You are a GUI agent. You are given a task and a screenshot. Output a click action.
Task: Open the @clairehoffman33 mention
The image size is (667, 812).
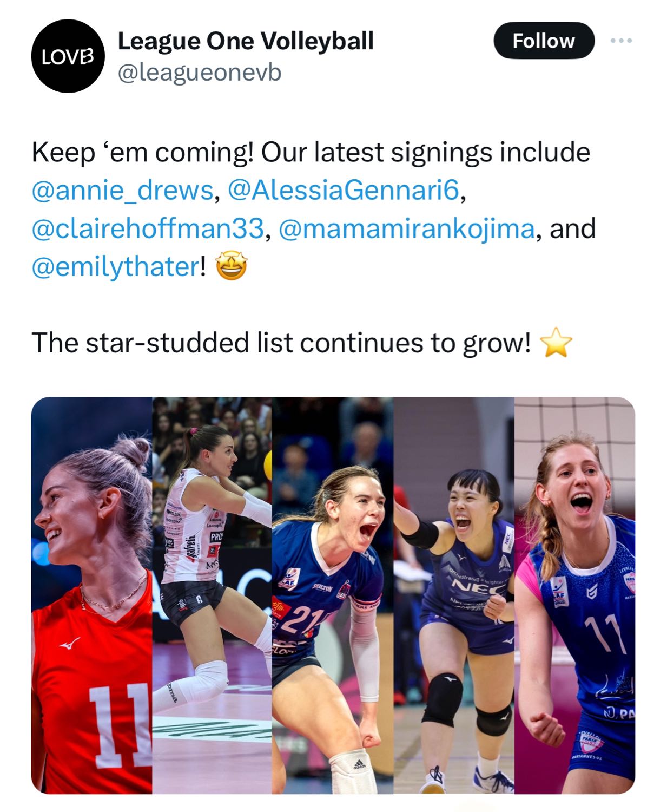(x=148, y=228)
